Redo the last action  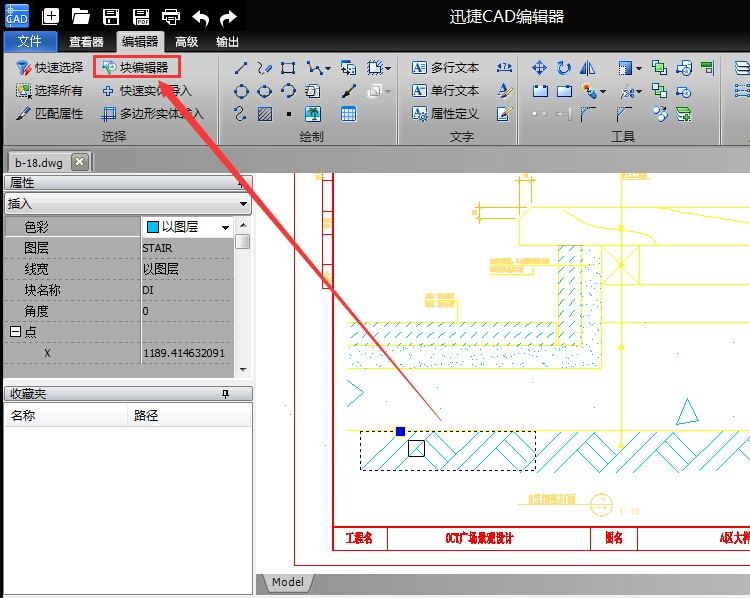pos(228,18)
